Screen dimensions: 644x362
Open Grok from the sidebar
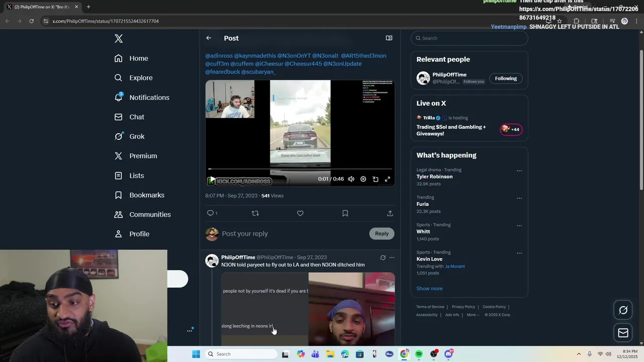click(x=129, y=136)
